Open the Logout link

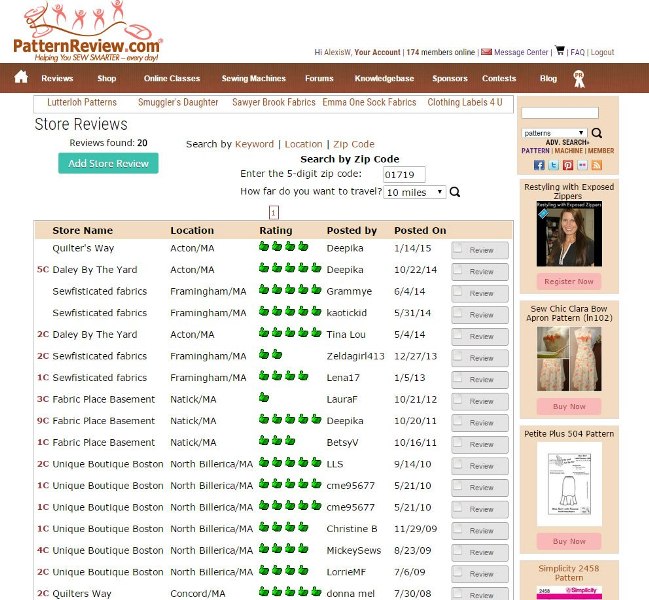point(602,52)
